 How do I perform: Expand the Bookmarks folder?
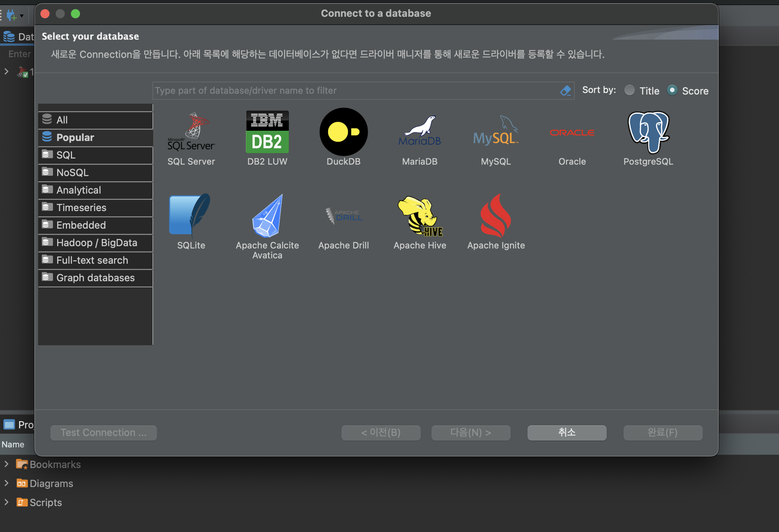tap(6, 464)
